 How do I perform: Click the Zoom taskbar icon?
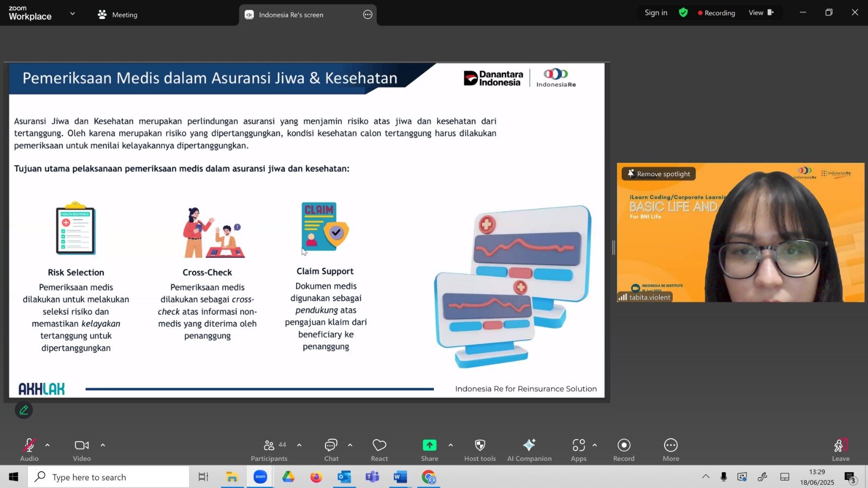[x=260, y=477]
